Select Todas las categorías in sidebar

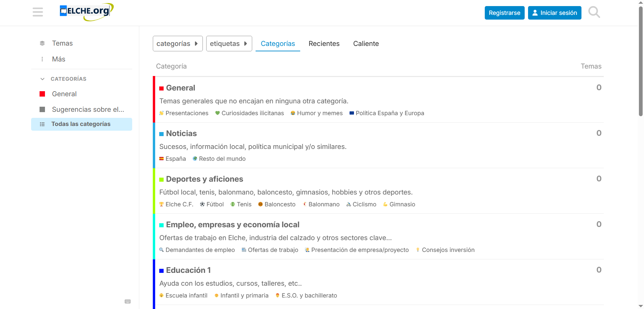coord(81,124)
